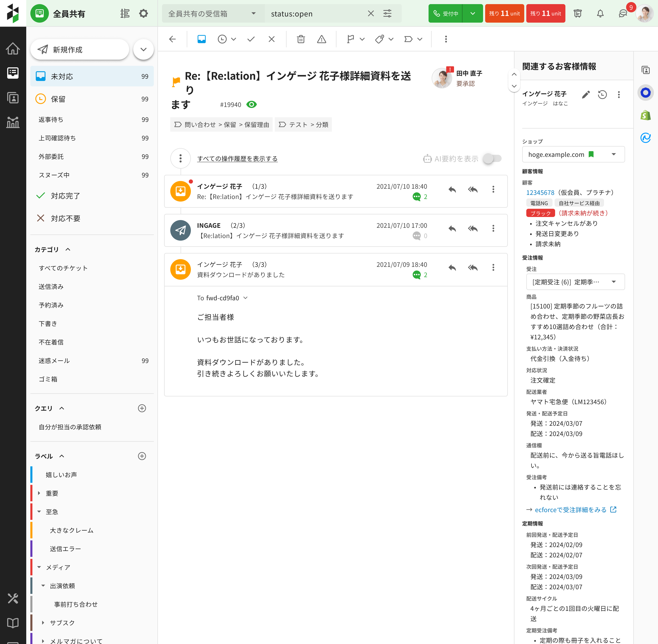Reply all to INGAGE message
The image size is (658, 644).
pos(473,229)
